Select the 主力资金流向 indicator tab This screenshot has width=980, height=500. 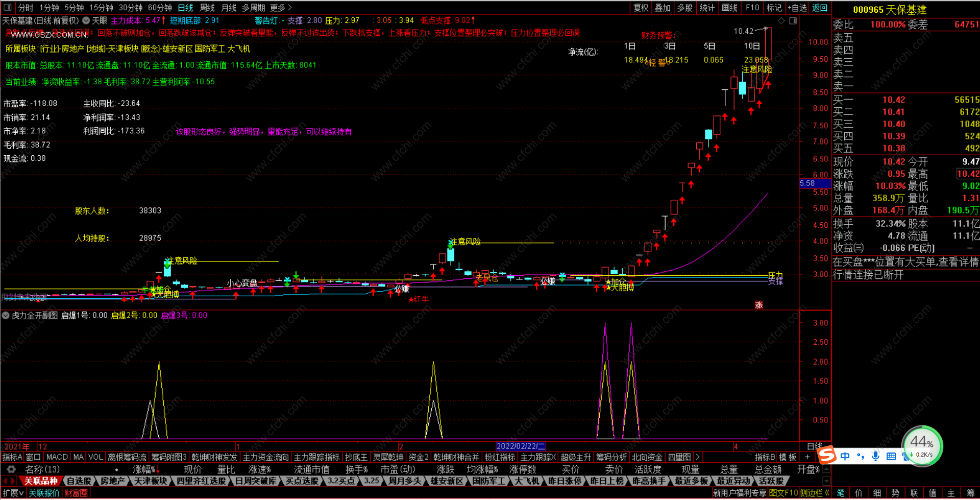[265, 457]
